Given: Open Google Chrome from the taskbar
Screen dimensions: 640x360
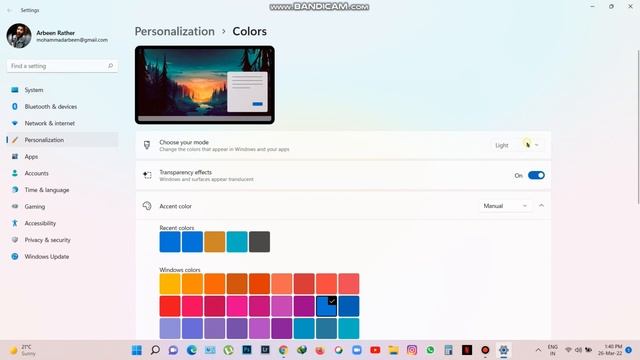Looking at the screenshot, I should [x=283, y=350].
